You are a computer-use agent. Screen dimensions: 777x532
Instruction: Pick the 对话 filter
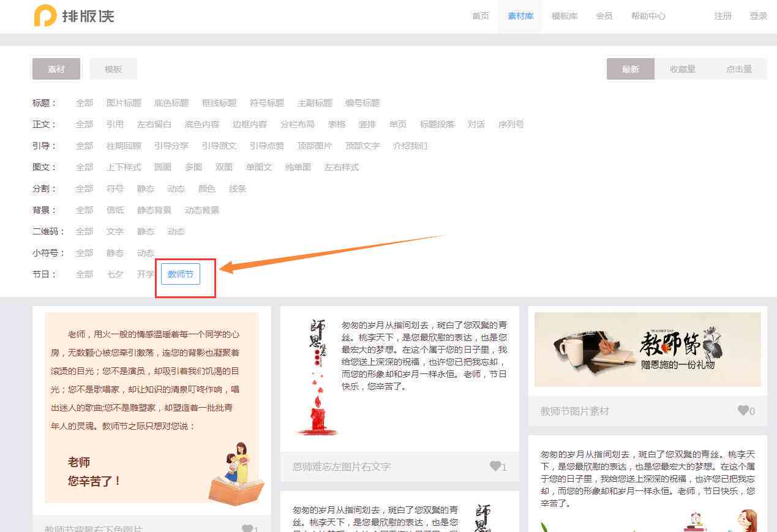[476, 124]
